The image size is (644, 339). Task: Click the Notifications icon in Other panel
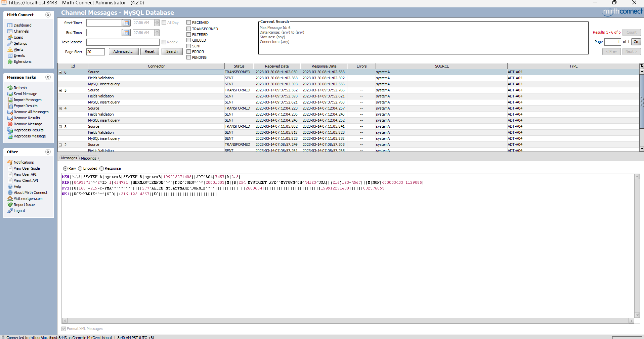click(x=10, y=162)
